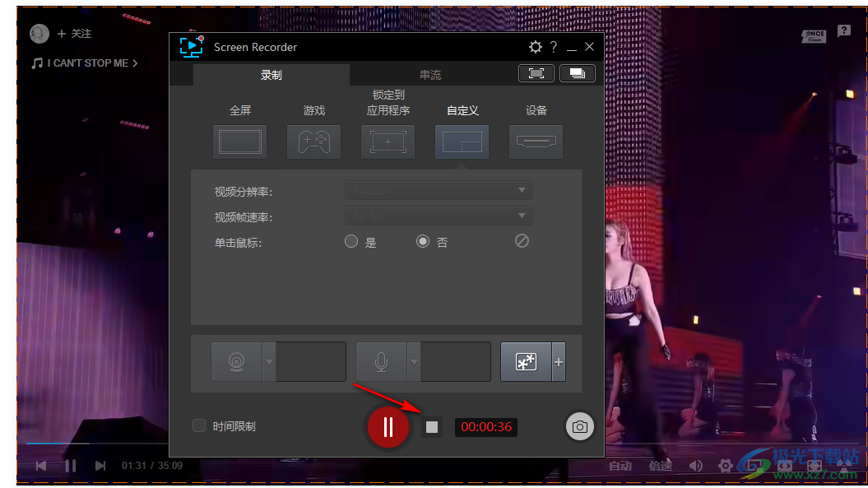Select the 全屏 fullscreen recording mode icon
Viewport: 868px width, 488px height.
[240, 142]
